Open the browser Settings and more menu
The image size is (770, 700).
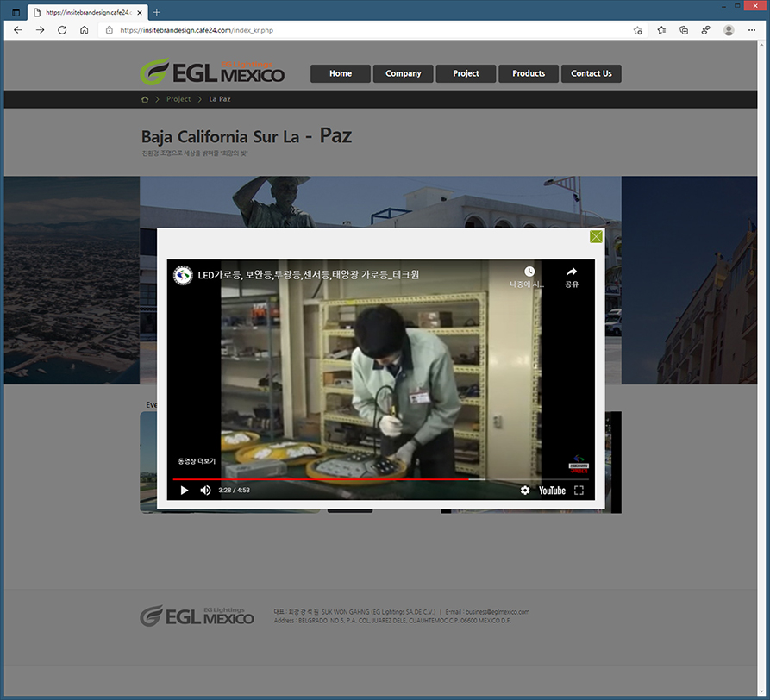(752, 30)
